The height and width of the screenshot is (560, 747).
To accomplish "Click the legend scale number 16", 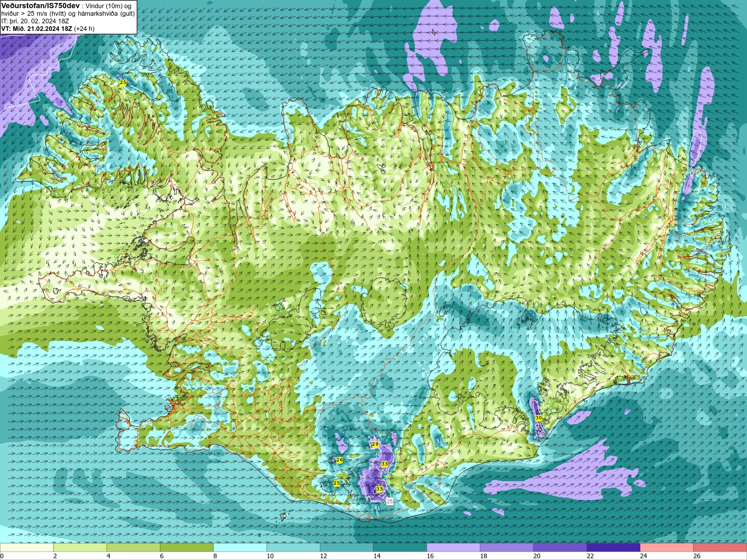I will pos(430,556).
